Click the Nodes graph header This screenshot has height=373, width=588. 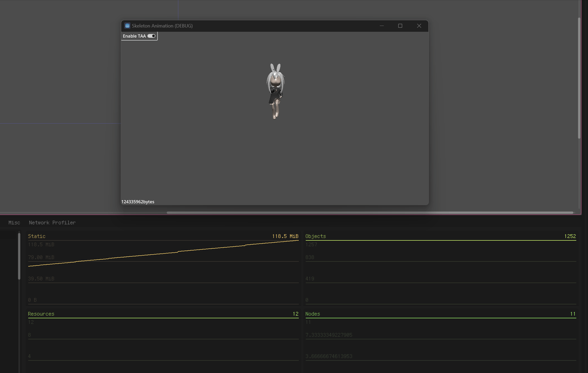point(313,314)
